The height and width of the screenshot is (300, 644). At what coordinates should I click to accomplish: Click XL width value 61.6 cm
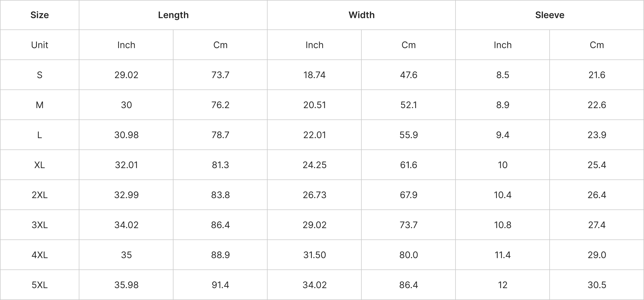click(x=408, y=165)
